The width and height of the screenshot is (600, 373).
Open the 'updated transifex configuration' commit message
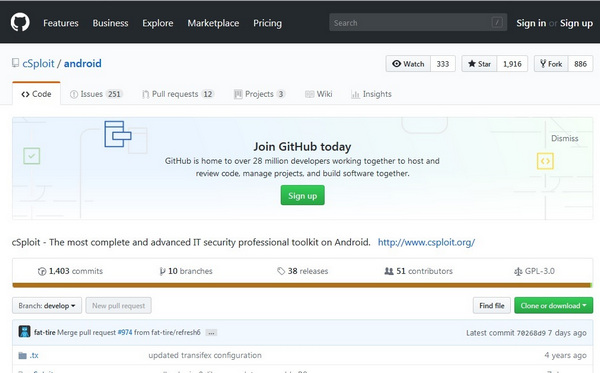coord(205,355)
